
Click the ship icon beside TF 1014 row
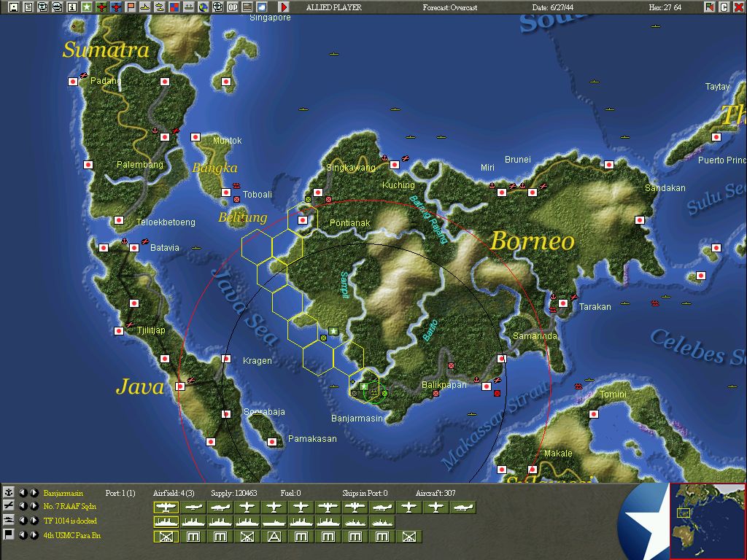coord(9,521)
